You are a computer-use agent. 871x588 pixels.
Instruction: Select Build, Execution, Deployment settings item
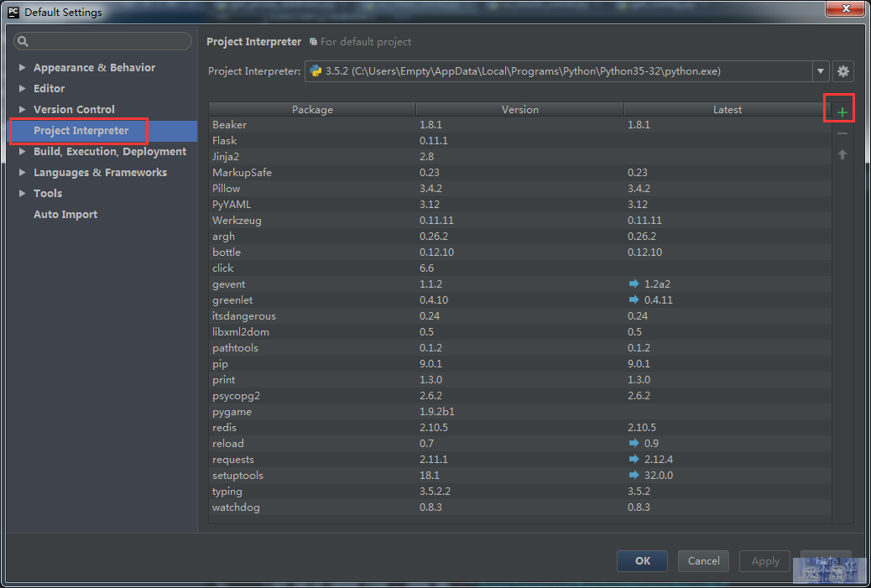tap(110, 151)
